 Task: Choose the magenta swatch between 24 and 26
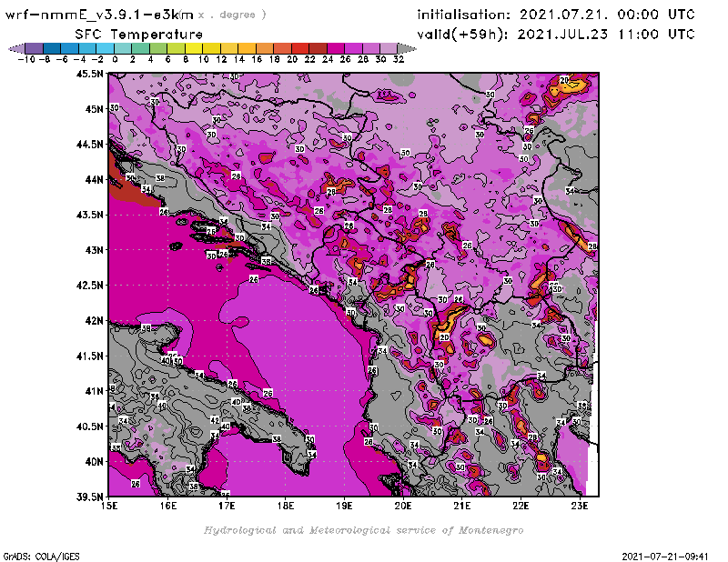point(336,47)
